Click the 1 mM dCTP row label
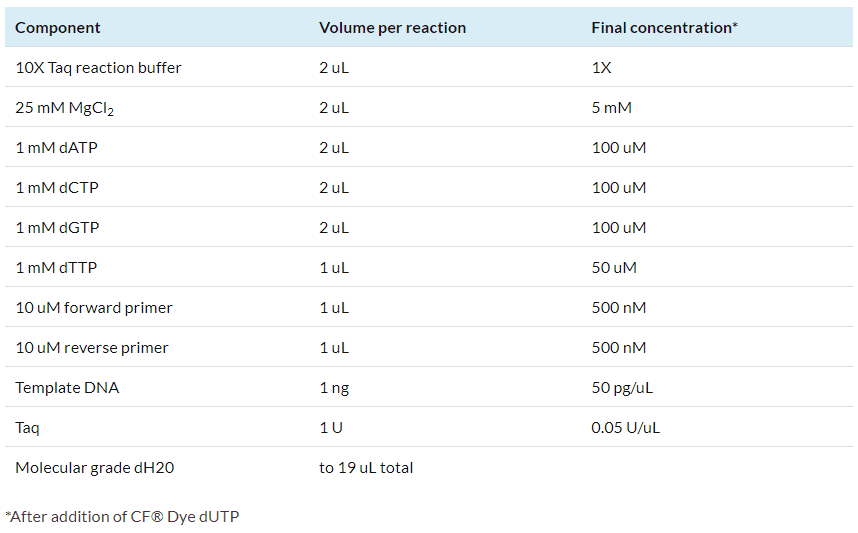The width and height of the screenshot is (858, 533). click(56, 188)
